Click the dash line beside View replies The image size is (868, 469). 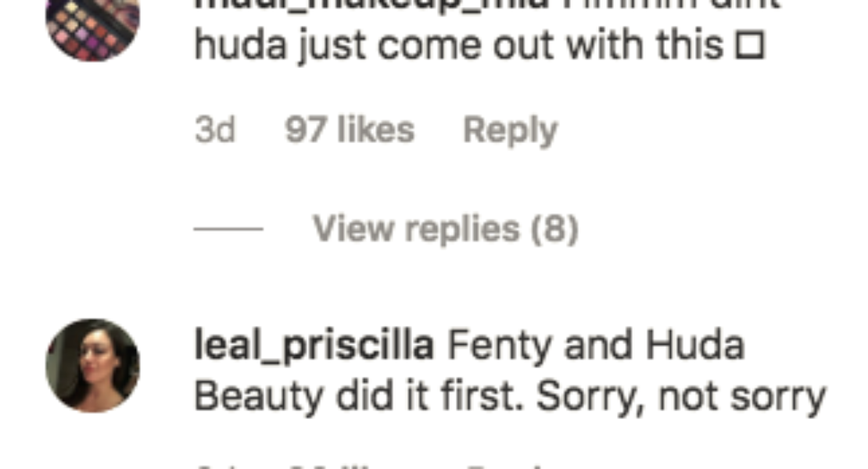pyautogui.click(x=228, y=229)
